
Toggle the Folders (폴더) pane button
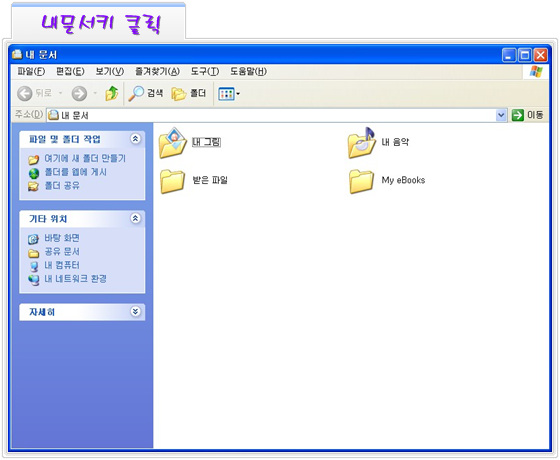189,94
